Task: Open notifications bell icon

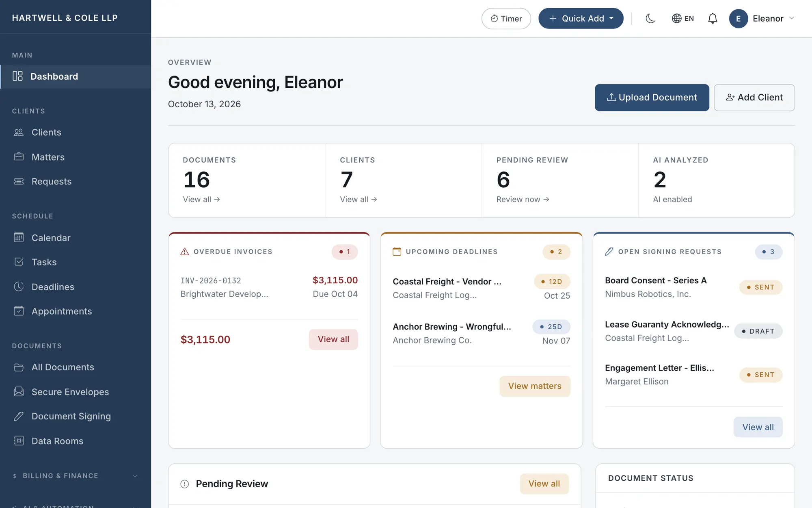Action: (713, 18)
